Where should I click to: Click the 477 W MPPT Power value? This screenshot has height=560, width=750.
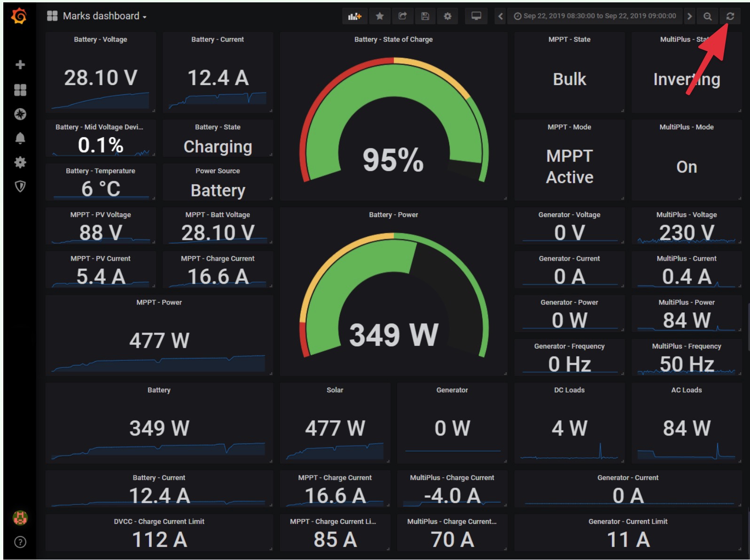pyautogui.click(x=159, y=341)
